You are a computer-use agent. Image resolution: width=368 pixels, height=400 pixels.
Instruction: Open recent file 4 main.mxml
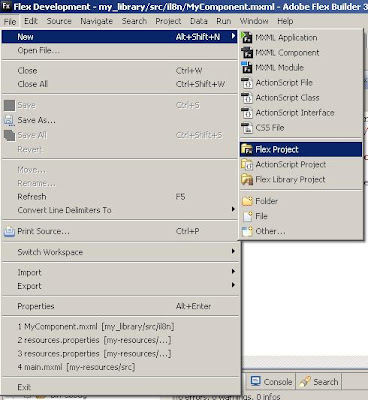[x=119, y=367]
